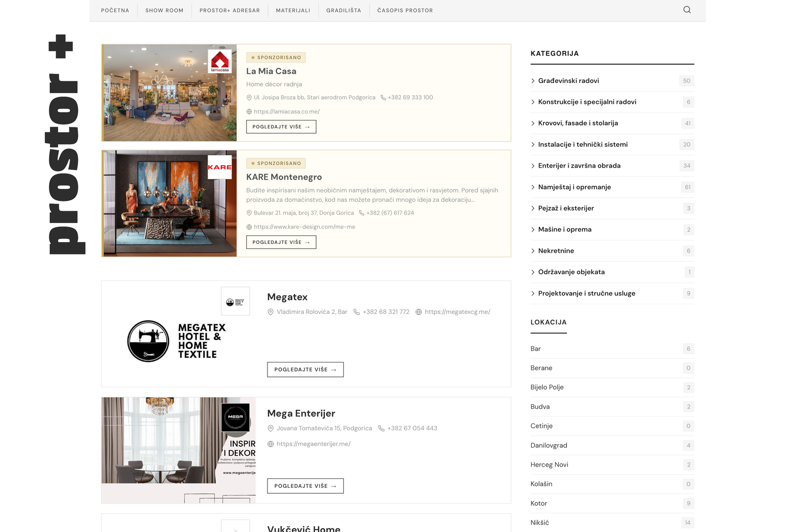
Task: Open kare-design.com website link
Action: click(305, 227)
